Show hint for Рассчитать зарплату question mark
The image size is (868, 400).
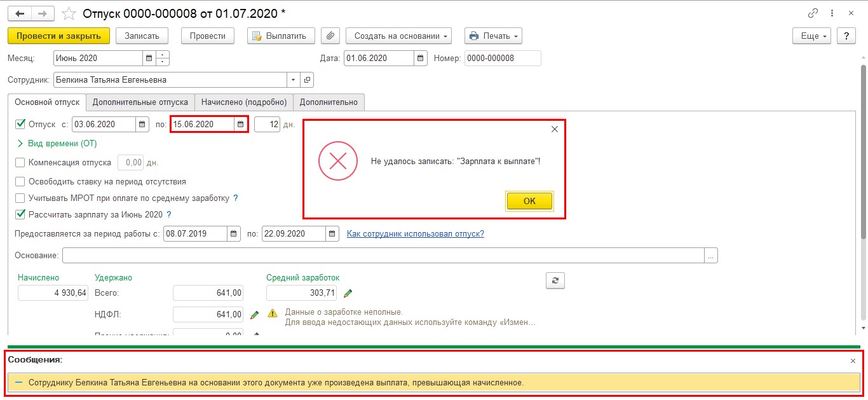tap(169, 215)
